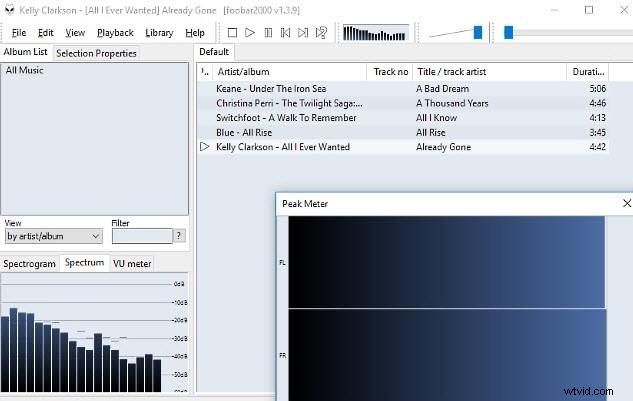This screenshot has height=401, width=633.
Task: Switch to Spectrogram tab
Action: 29,264
